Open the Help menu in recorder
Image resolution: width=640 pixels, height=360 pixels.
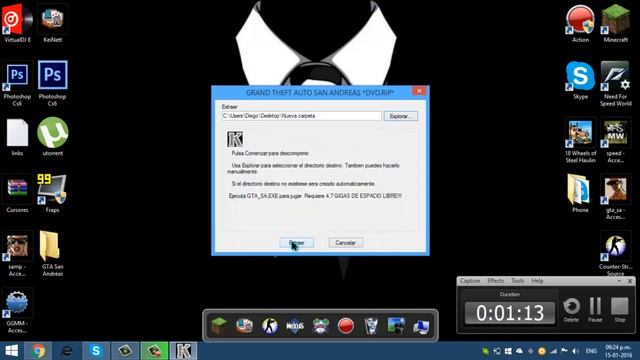pos(537,281)
